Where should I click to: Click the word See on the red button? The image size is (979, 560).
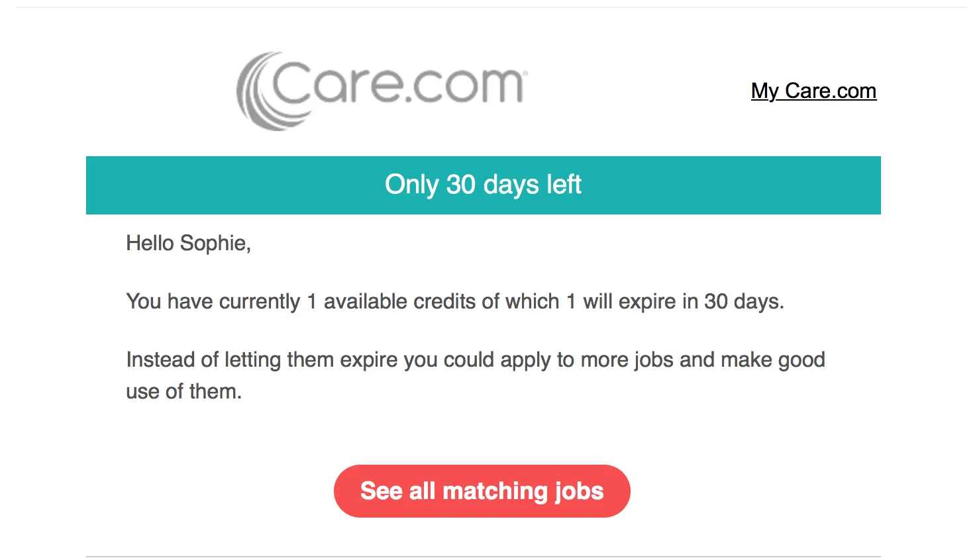(x=381, y=491)
